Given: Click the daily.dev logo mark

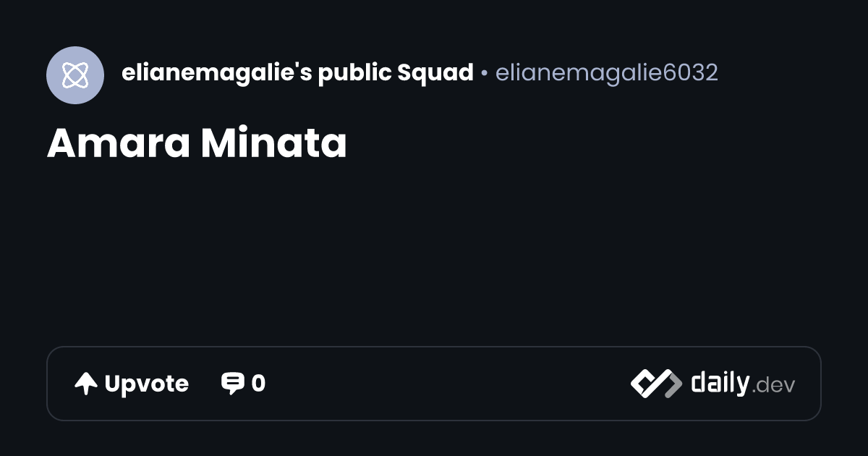Looking at the screenshot, I should click(656, 384).
